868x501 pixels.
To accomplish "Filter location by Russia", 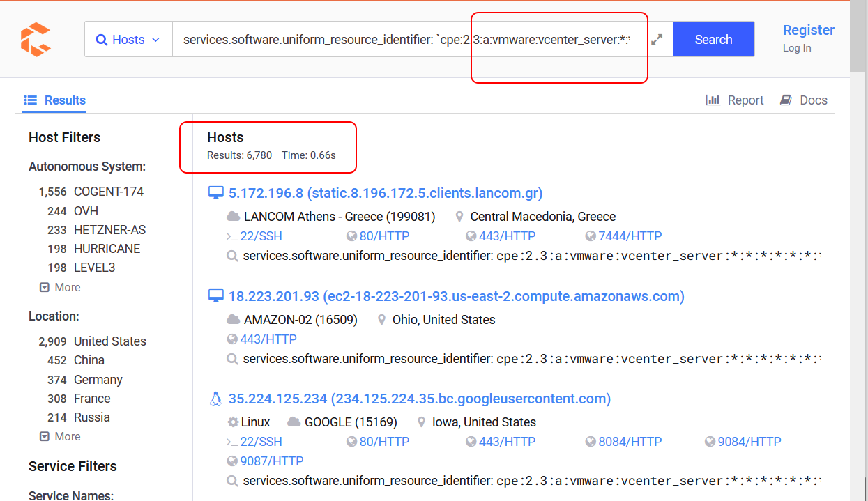I will tap(92, 417).
